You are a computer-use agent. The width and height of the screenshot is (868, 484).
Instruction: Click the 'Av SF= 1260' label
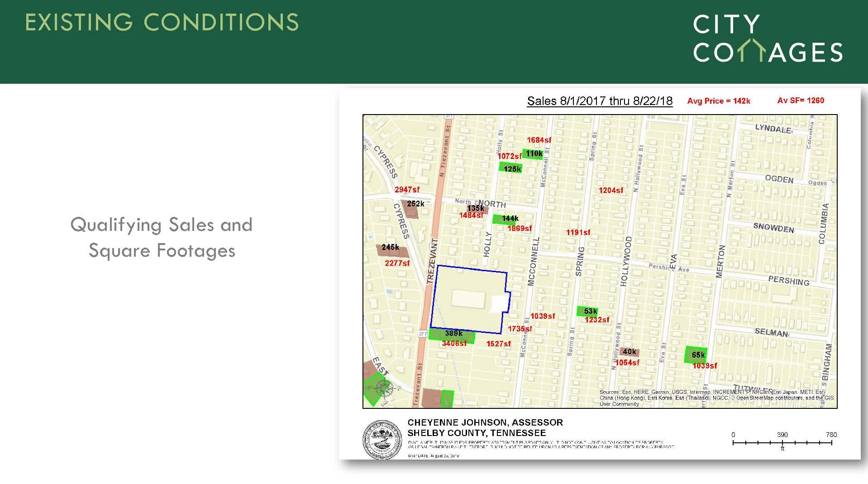801,101
